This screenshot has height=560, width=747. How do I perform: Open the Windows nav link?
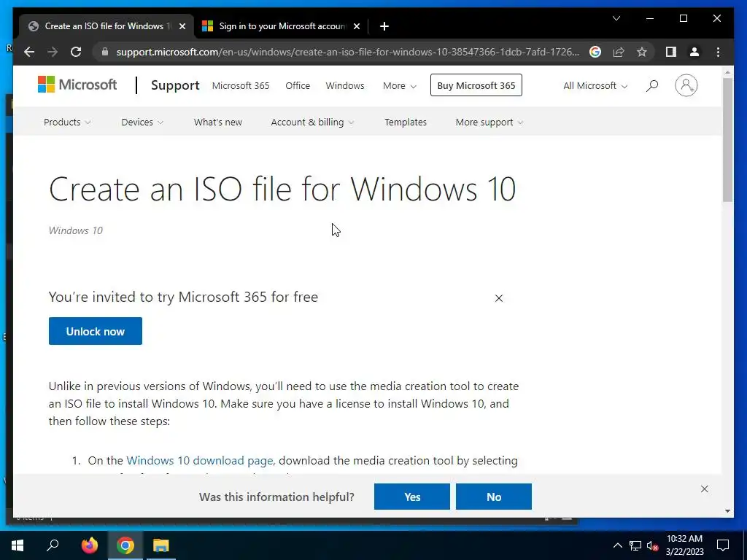click(x=345, y=86)
